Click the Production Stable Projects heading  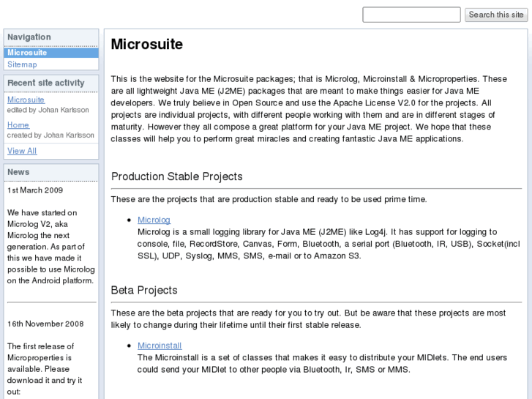177,176
